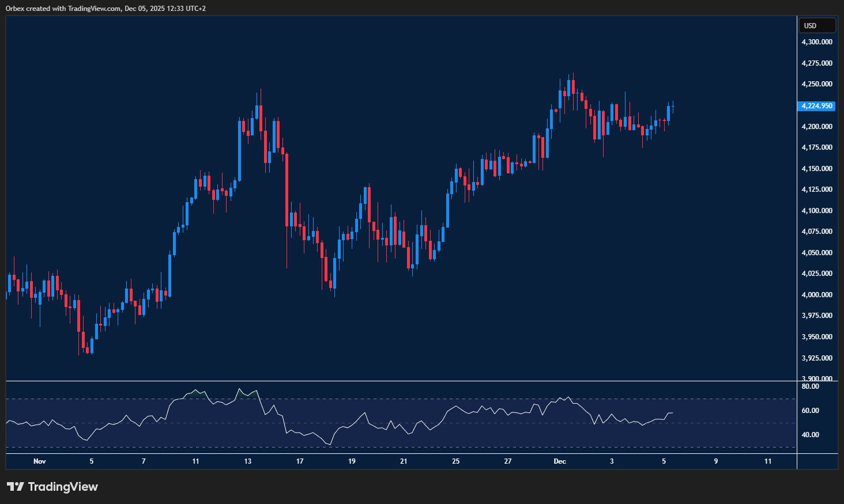
Task: Click the 40.00 RSI scale label
Action: 810,435
